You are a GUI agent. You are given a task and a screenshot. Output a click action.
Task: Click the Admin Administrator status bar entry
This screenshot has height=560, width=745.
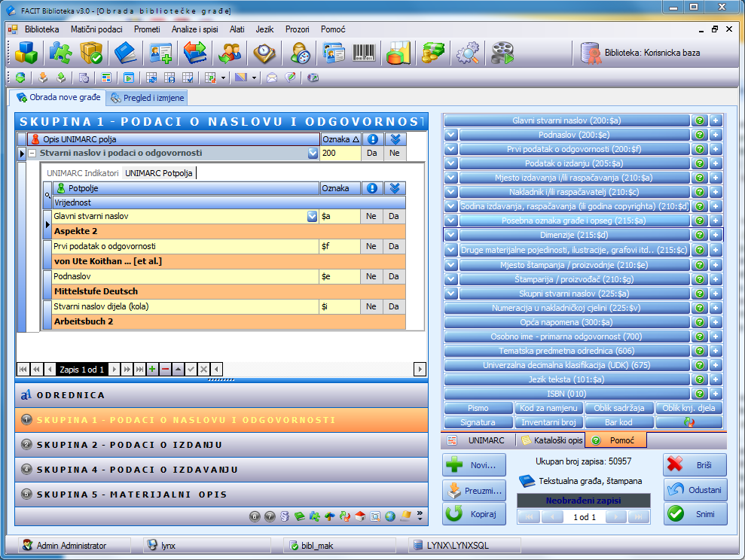74,546
